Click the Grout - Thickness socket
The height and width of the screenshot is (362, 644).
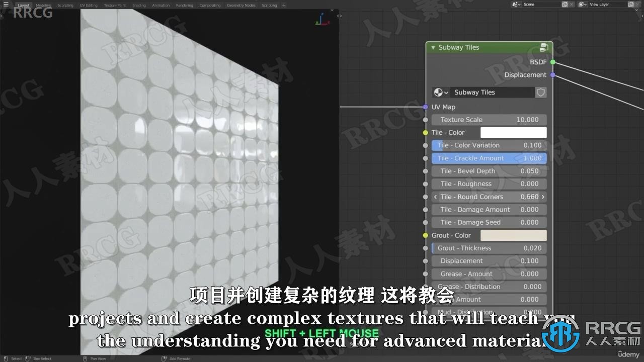(x=426, y=248)
